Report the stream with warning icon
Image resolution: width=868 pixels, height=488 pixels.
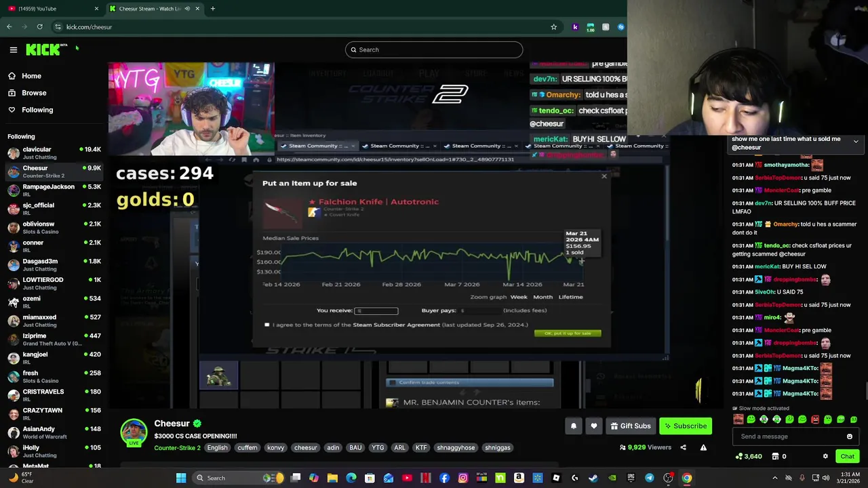[703, 447]
